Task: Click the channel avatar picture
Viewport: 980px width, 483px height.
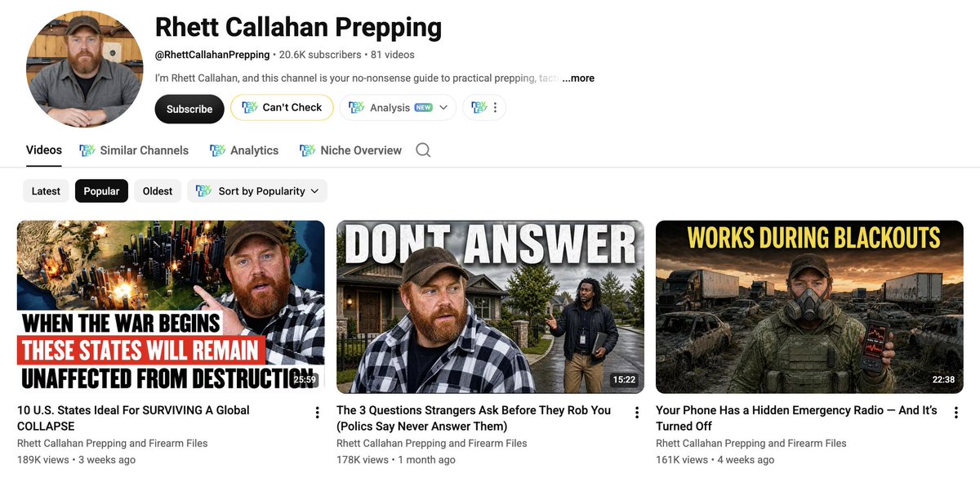Action: coord(85,69)
